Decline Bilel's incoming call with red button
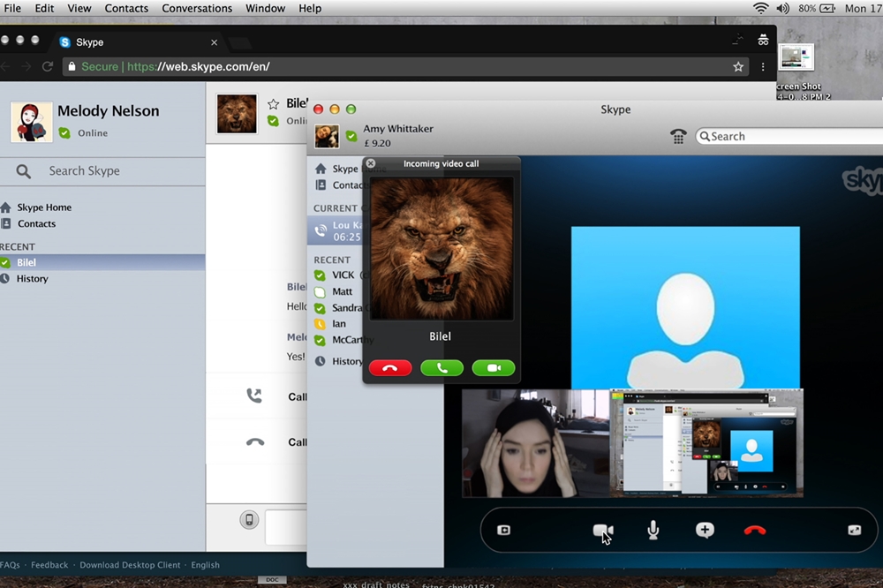The width and height of the screenshot is (883, 588). pyautogui.click(x=390, y=368)
